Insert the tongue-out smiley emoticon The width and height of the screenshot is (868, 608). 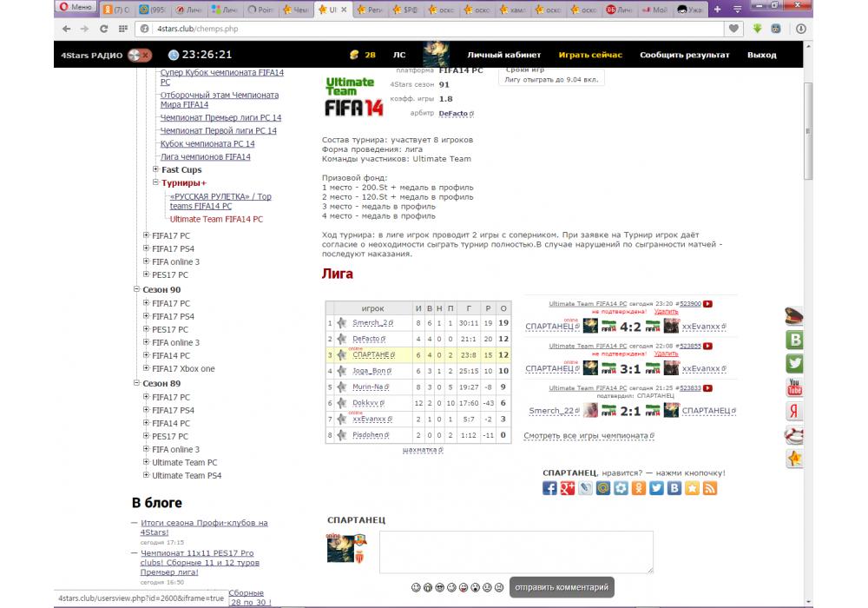click(x=464, y=587)
